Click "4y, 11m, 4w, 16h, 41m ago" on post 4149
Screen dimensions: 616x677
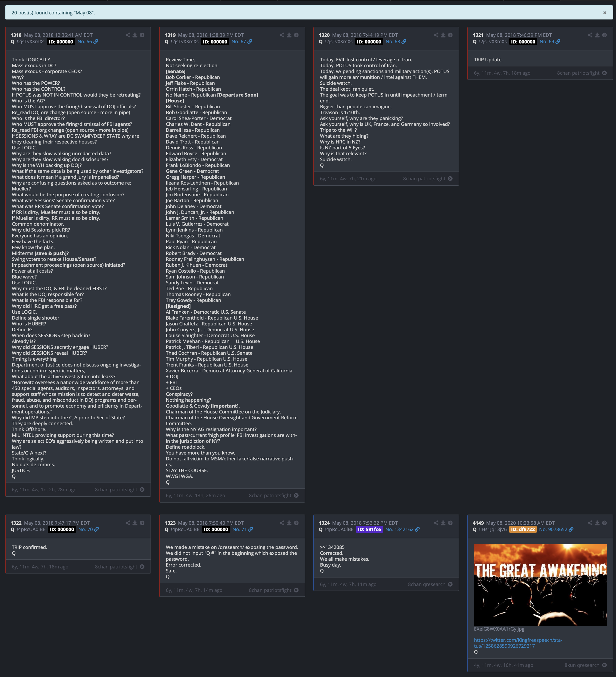click(503, 665)
